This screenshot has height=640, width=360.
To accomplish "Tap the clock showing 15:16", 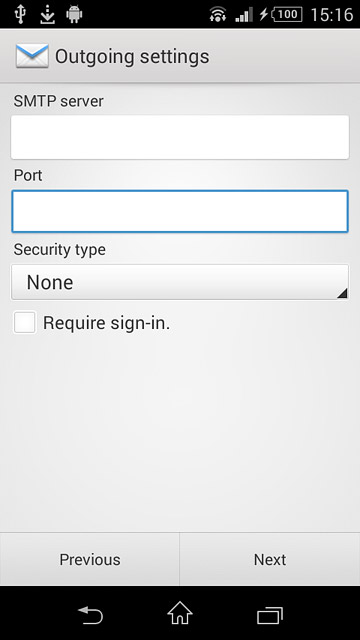I will [x=332, y=15].
